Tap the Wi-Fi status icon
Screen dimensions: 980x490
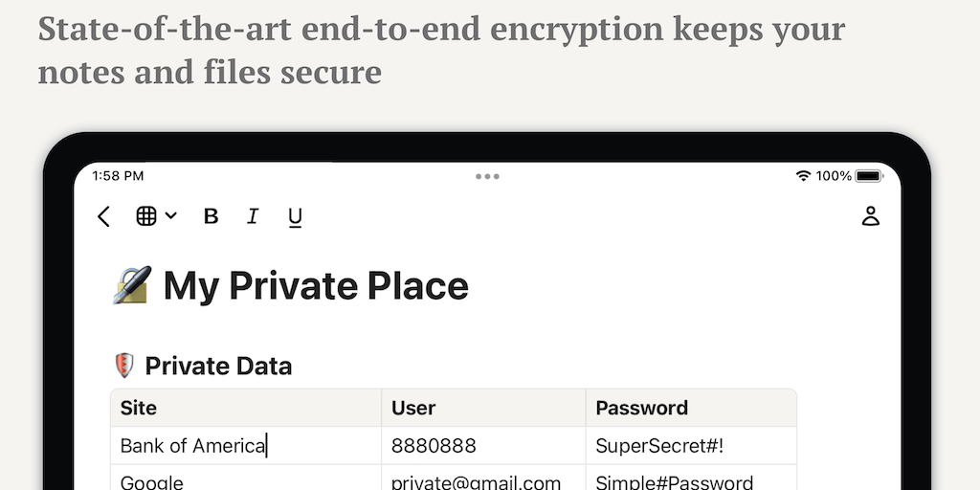pos(803,176)
